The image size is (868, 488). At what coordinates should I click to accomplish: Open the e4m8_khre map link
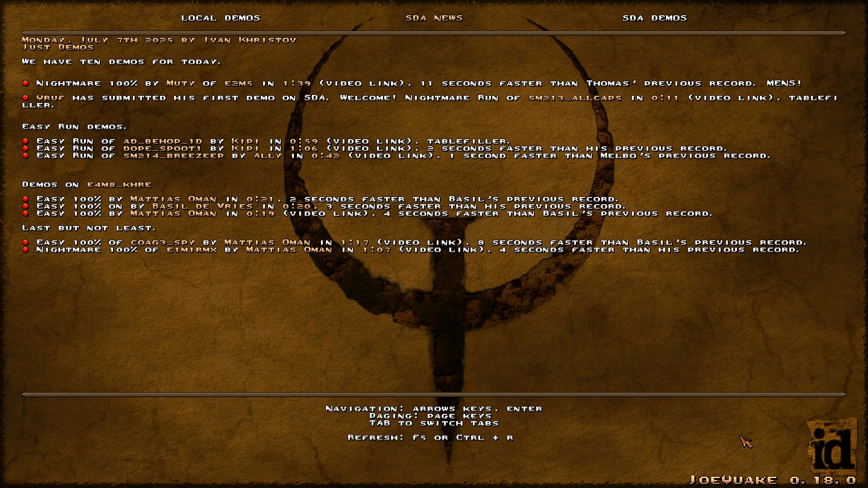(119, 184)
